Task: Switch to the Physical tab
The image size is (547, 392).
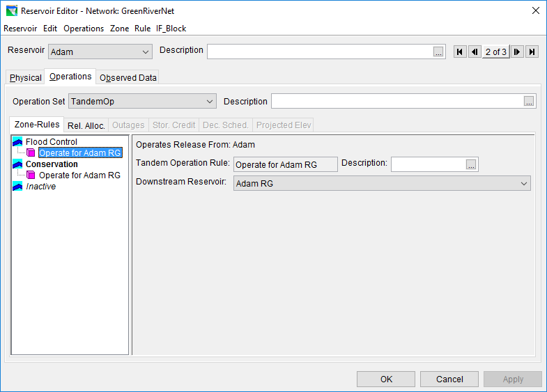Action: point(26,78)
